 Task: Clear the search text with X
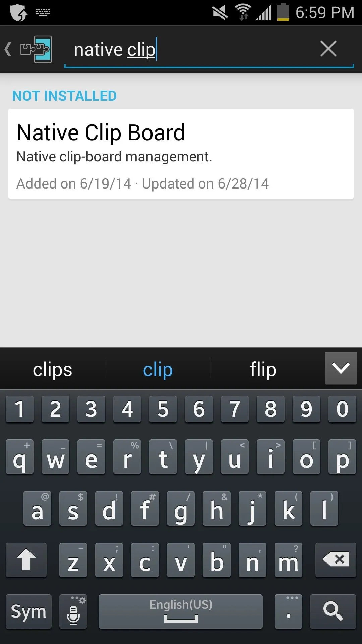coord(328,49)
